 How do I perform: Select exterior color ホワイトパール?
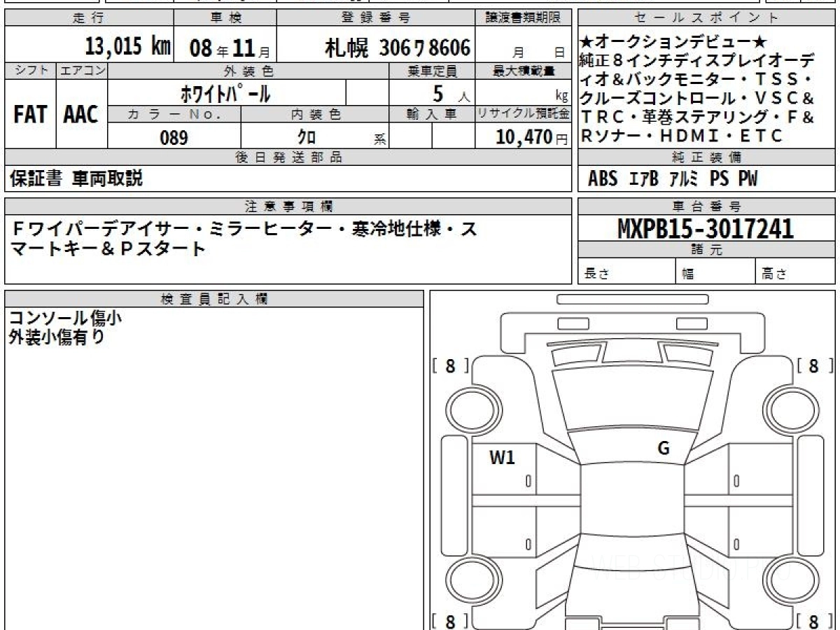coord(225,92)
